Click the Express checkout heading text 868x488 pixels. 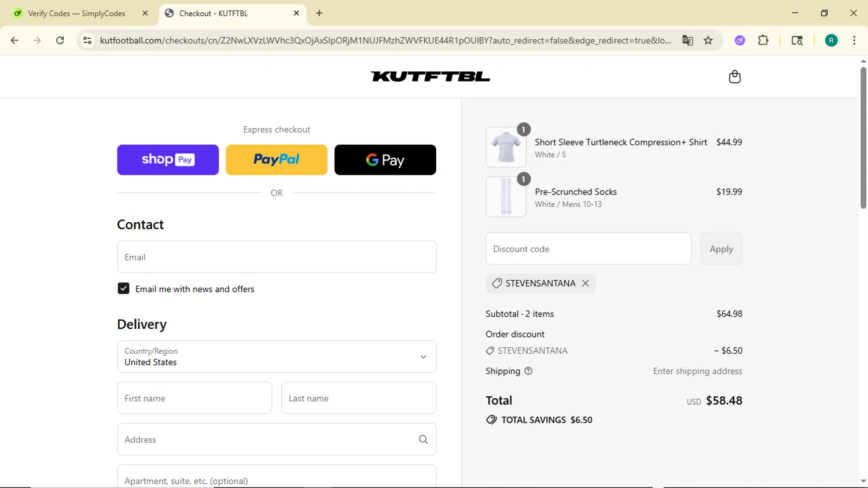(277, 130)
